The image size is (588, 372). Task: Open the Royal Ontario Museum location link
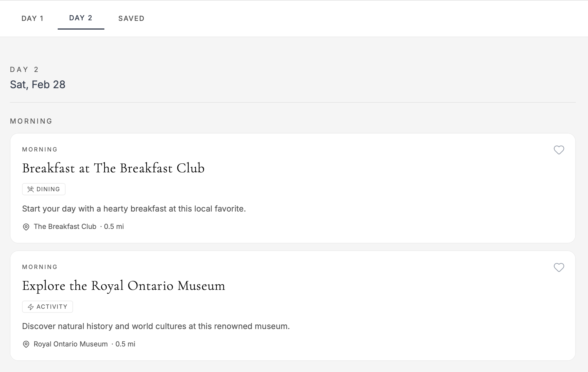coord(70,344)
